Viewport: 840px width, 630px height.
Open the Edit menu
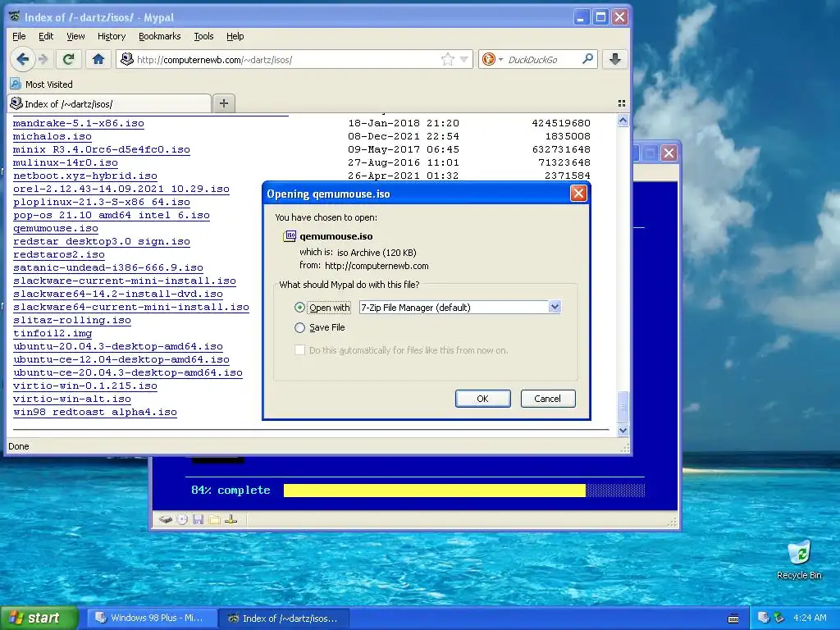click(46, 36)
